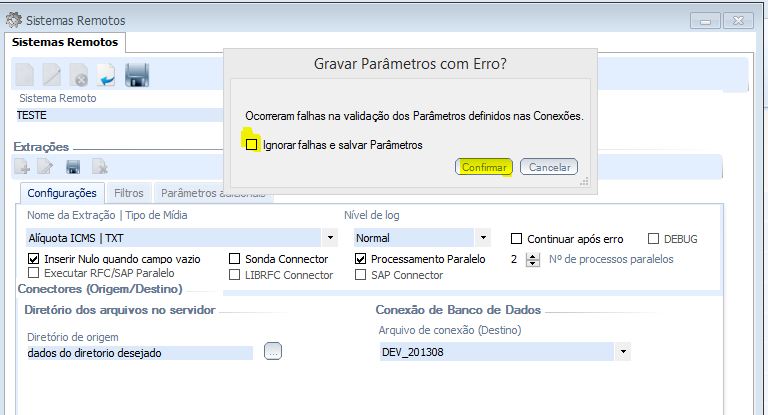Viewport: 768px width, 415px height.
Task: Click the 'Diretório de origem' text field
Action: (139, 352)
